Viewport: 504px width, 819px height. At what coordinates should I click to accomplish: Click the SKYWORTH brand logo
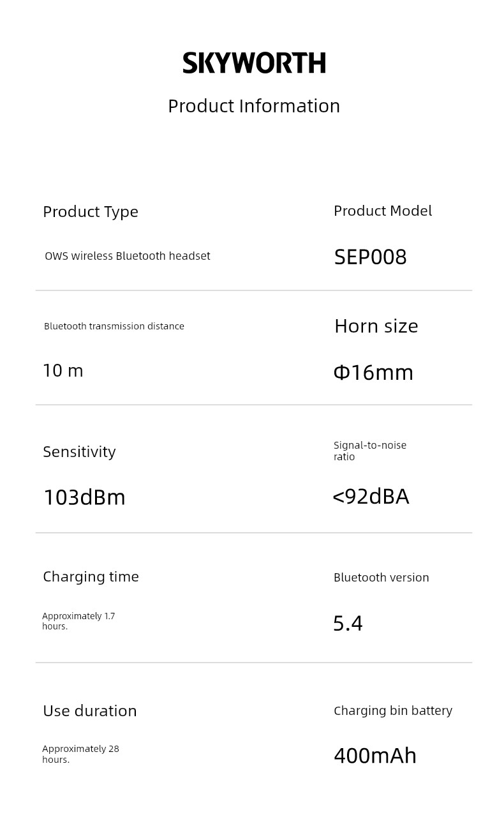254,63
